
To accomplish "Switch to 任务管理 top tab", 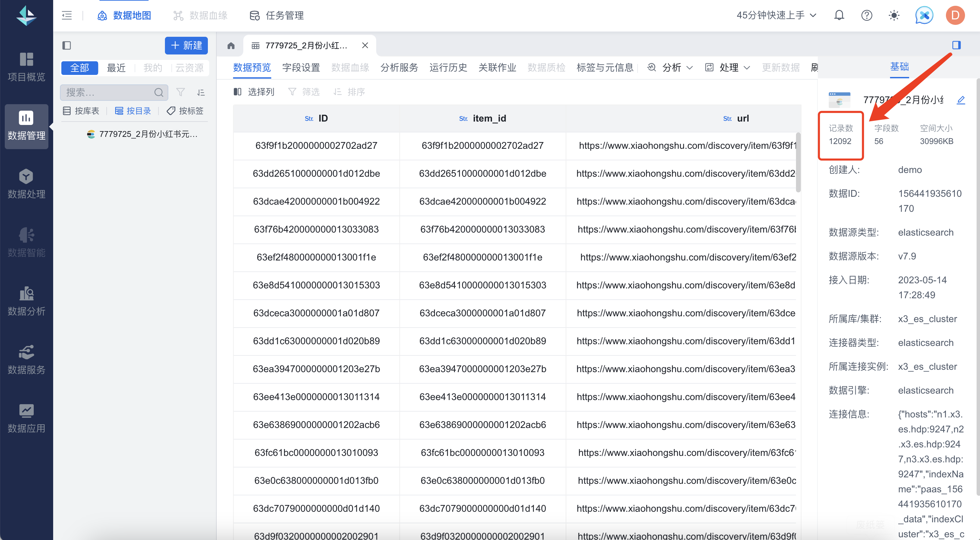I will coord(277,15).
